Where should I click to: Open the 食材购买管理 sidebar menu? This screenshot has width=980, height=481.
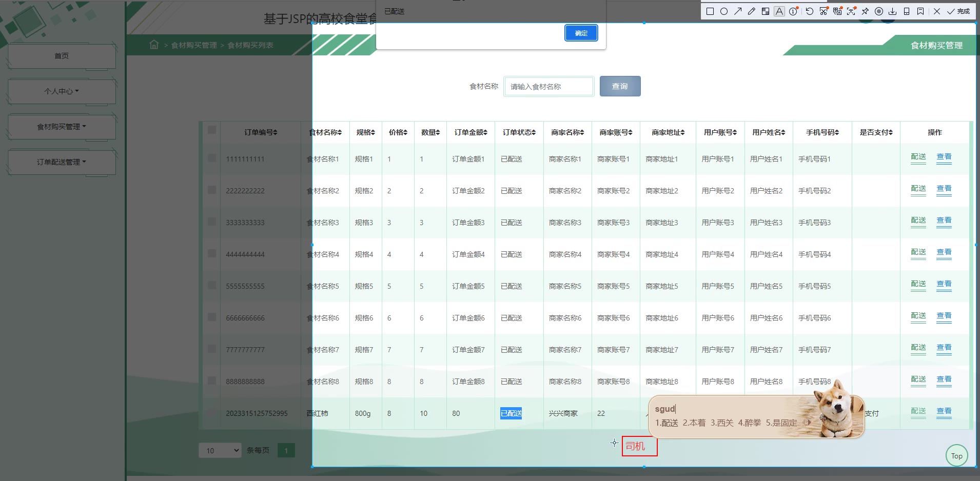[x=62, y=127]
